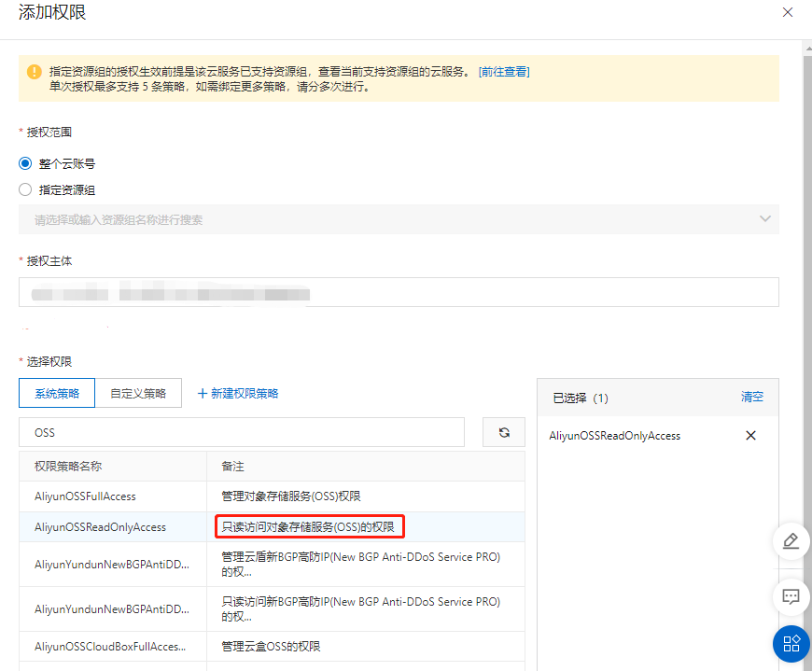Click the 已选择 (1) heading
Image resolution: width=812 pixels, height=671 pixels.
click(580, 398)
